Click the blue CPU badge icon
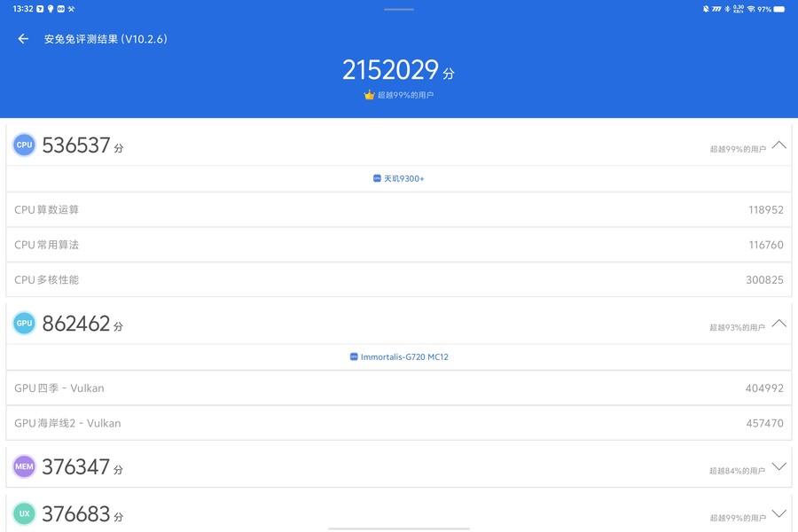This screenshot has height=532, width=798. 24,145
